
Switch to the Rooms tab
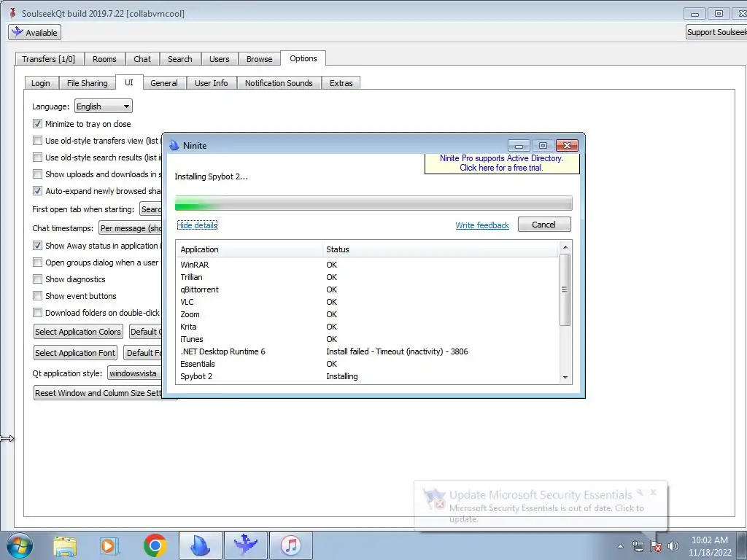pos(104,59)
